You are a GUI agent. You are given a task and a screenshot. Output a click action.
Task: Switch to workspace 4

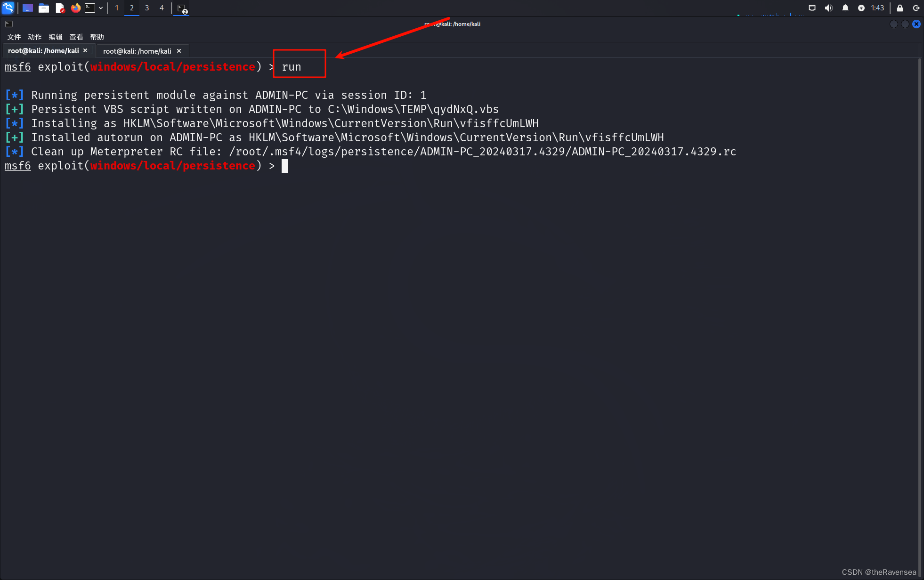point(162,8)
